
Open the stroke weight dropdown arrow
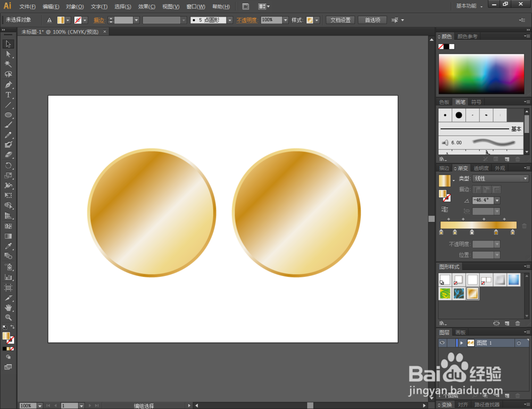(136, 20)
